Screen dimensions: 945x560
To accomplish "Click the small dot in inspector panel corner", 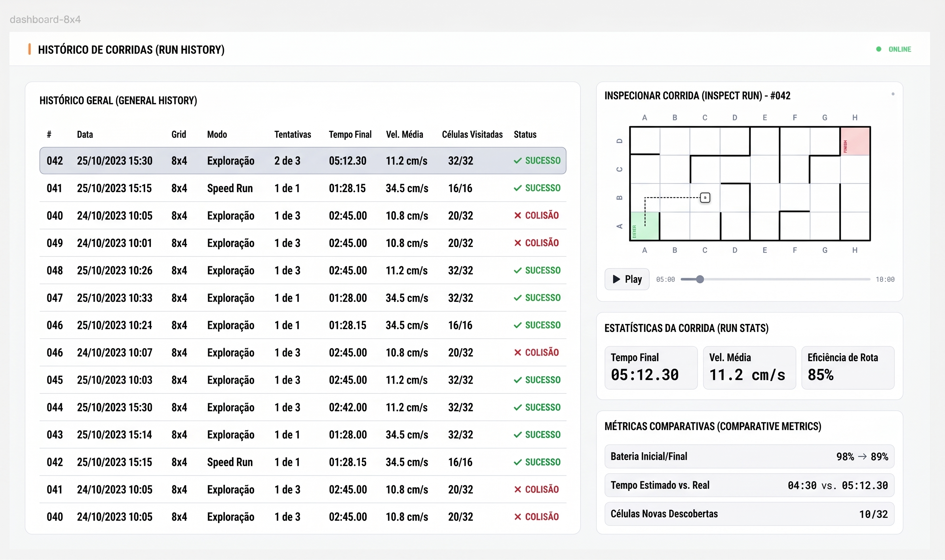I will coord(893,94).
